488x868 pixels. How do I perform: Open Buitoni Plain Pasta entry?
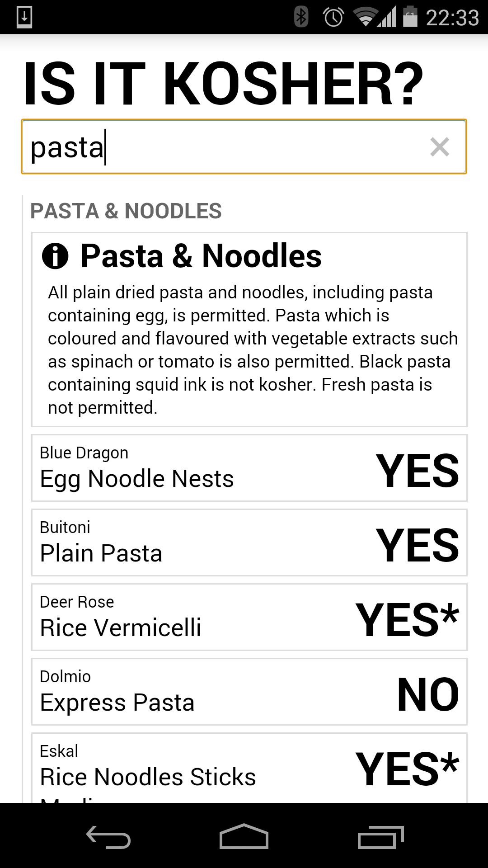249,542
